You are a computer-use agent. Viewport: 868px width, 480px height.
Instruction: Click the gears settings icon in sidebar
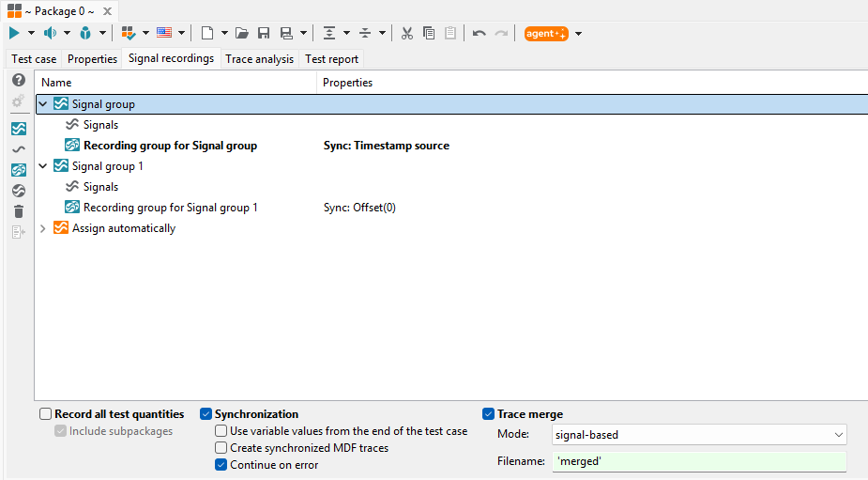tap(18, 101)
